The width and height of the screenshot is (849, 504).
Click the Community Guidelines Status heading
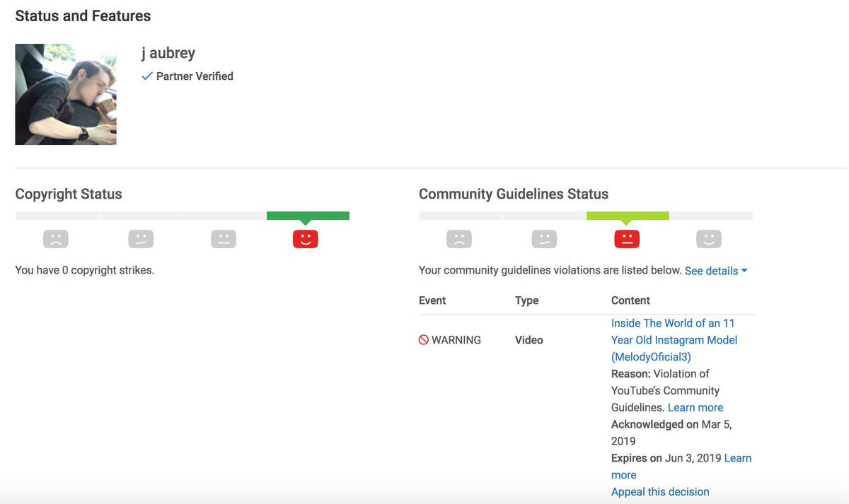[514, 194]
